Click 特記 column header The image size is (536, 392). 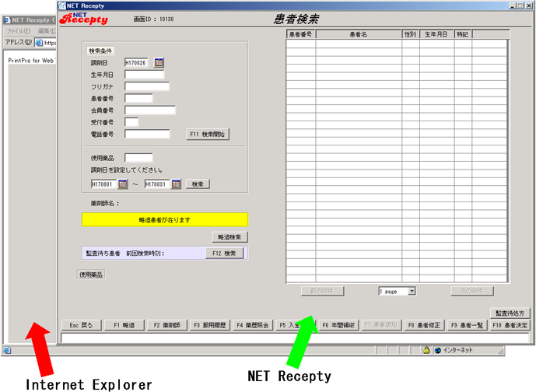463,34
